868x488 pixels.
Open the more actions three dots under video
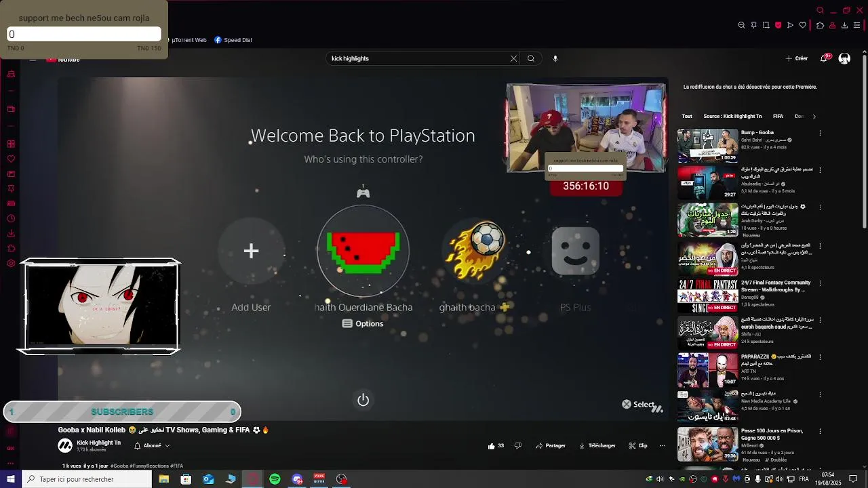tap(663, 446)
